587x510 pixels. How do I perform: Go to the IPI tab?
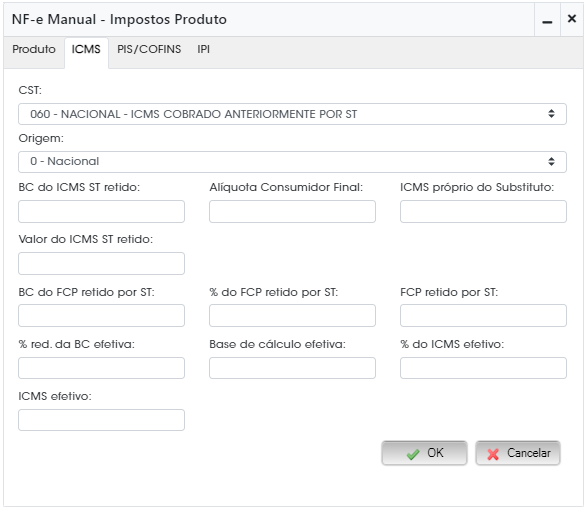point(203,49)
